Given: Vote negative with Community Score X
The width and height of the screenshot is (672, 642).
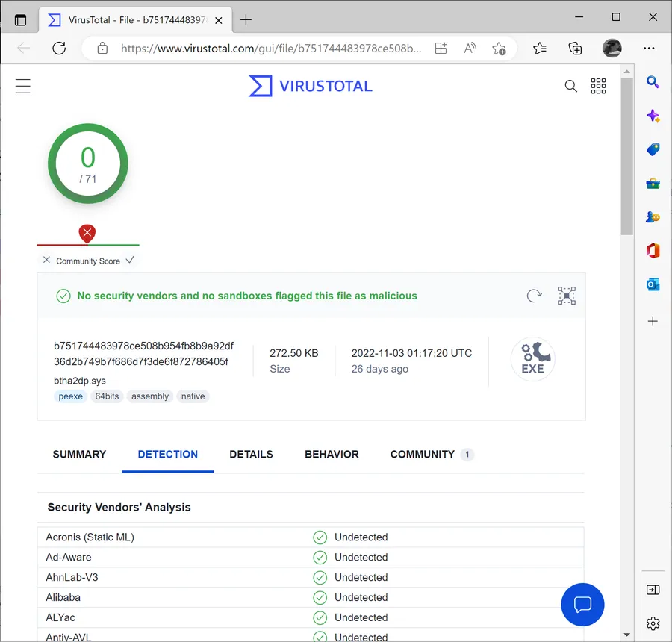Looking at the screenshot, I should tap(47, 260).
